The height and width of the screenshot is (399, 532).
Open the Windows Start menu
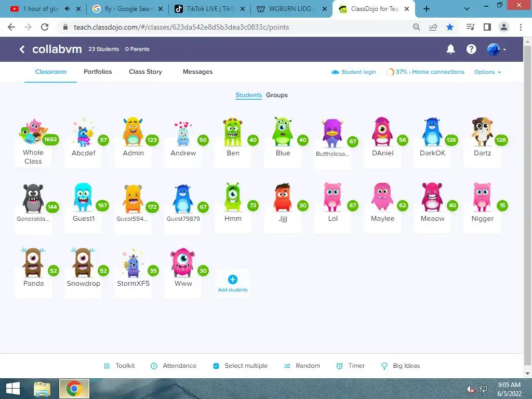(13, 389)
